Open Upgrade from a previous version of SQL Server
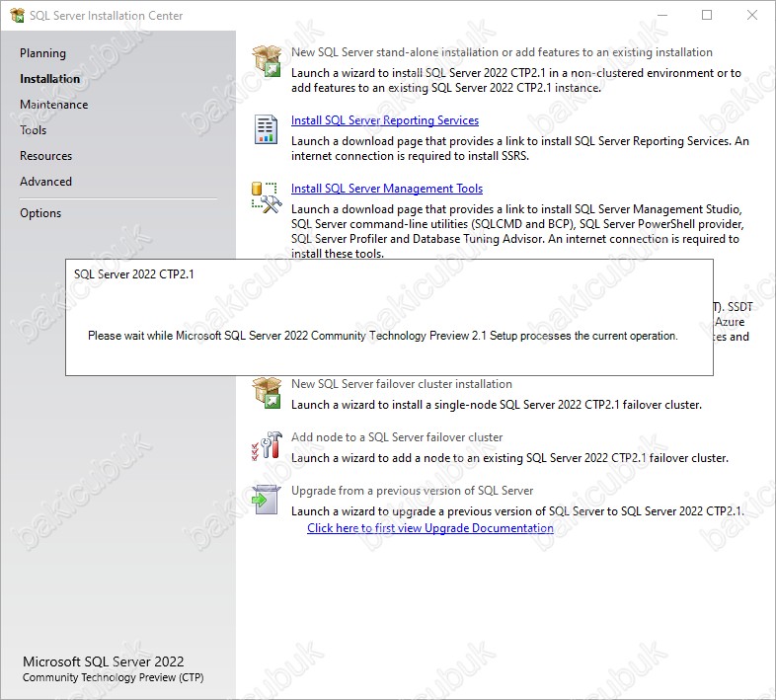The height and width of the screenshot is (700, 776). (413, 491)
